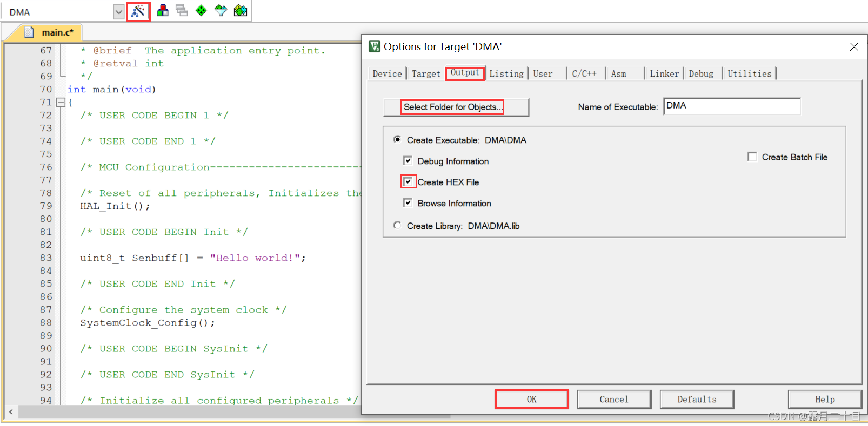Collapse the main function code block at line 71
Image resolution: width=868 pixels, height=426 pixels.
(x=61, y=102)
